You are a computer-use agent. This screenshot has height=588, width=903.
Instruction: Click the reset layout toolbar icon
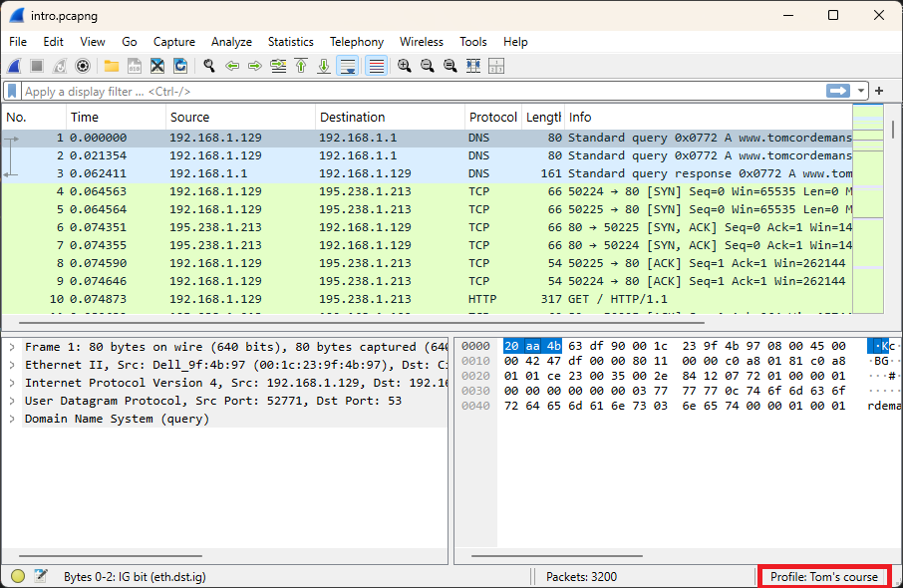496,66
